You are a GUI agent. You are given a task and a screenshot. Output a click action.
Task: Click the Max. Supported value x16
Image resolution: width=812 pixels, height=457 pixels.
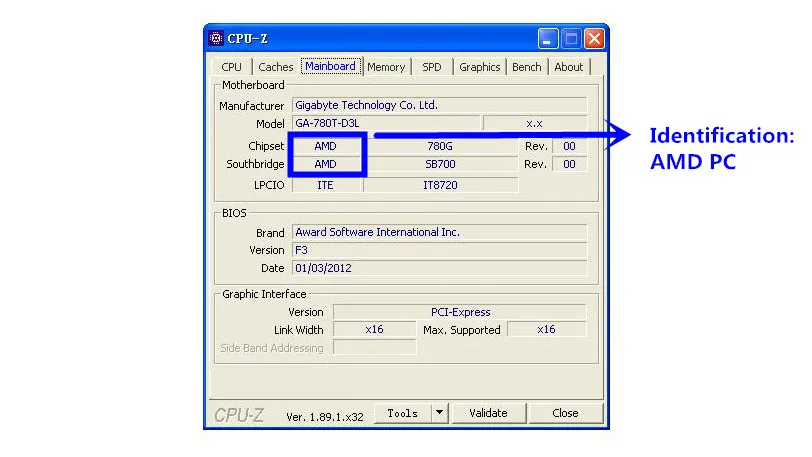point(546,330)
